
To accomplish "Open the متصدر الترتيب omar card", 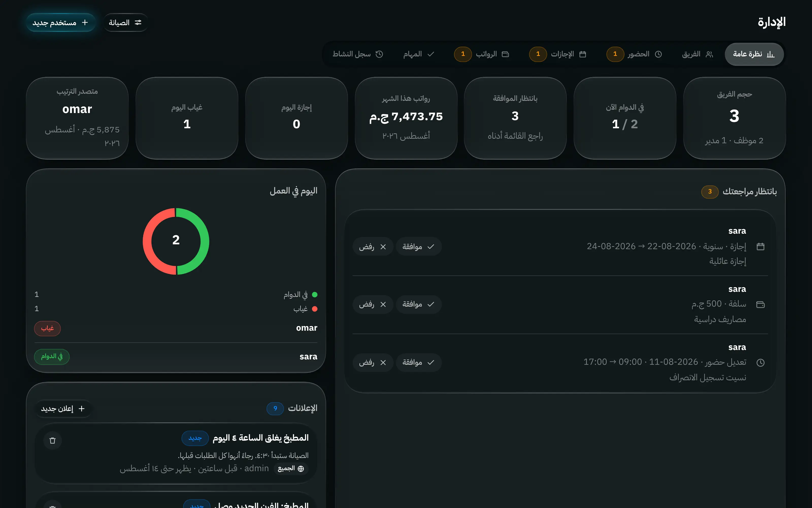I will coord(77,118).
